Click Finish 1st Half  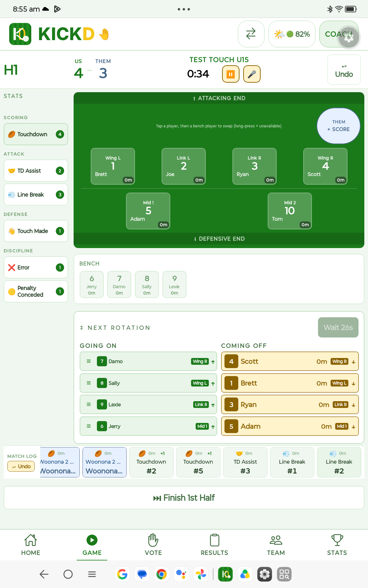[x=184, y=498]
